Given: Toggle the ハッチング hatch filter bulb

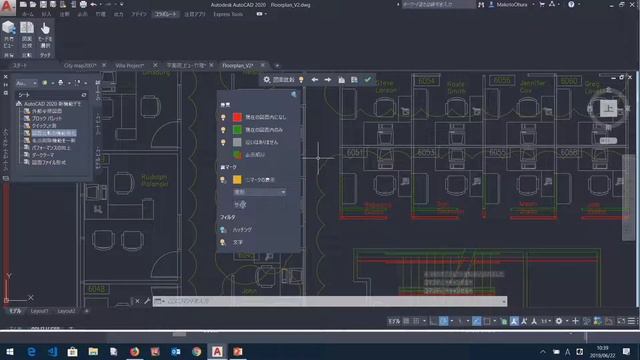Looking at the screenshot, I should point(223,230).
